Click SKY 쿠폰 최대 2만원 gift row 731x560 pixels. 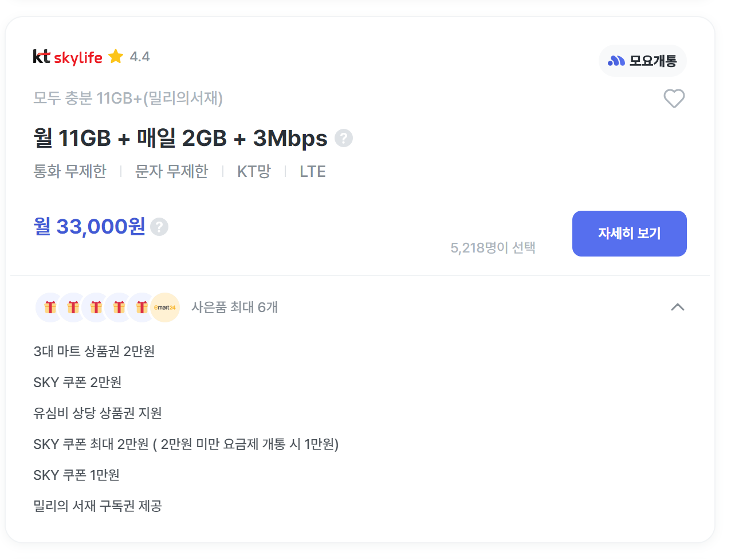click(x=186, y=444)
